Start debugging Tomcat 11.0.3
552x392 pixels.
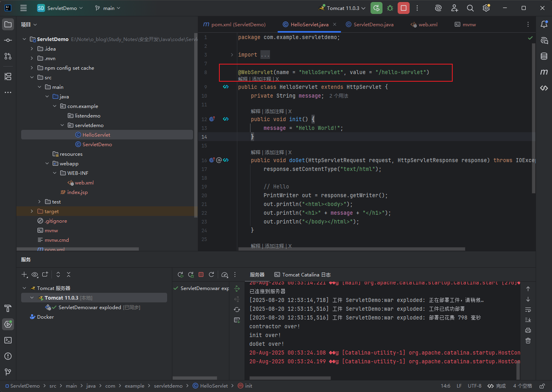tap(390, 8)
